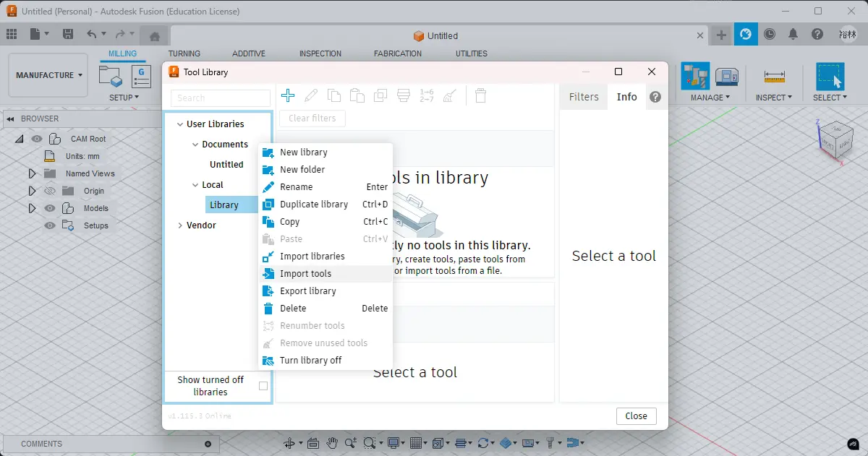Switch to the ADDITIVE ribbon tab
868x456 pixels.
click(249, 53)
